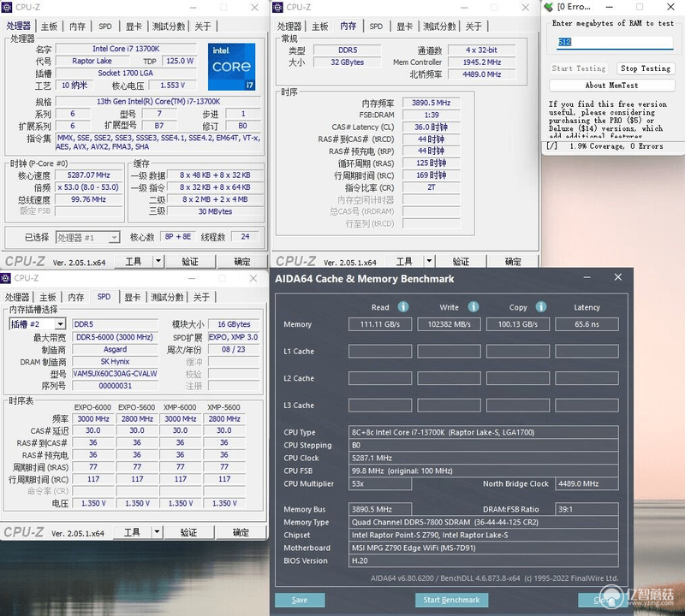
Task: Open About MemTest
Action: pyautogui.click(x=611, y=86)
